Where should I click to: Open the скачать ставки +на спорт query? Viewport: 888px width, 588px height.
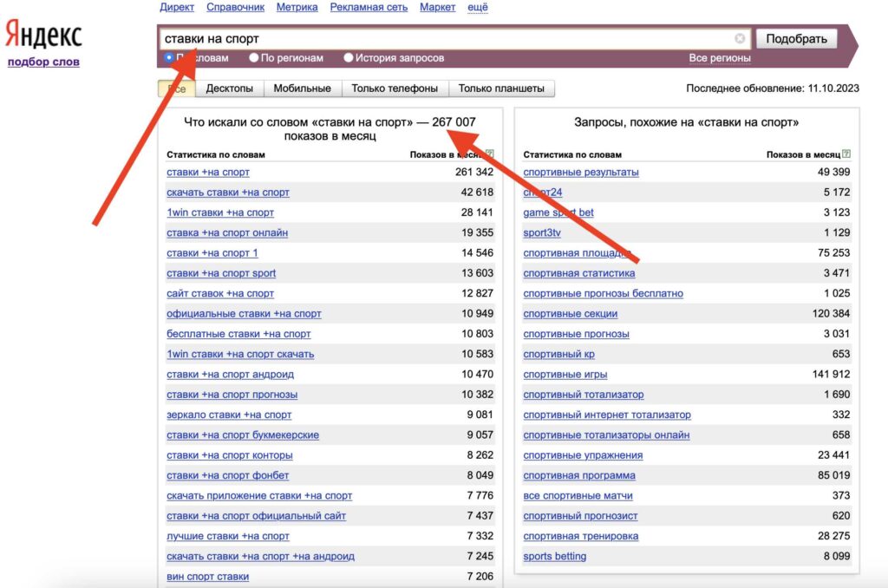pos(228,193)
